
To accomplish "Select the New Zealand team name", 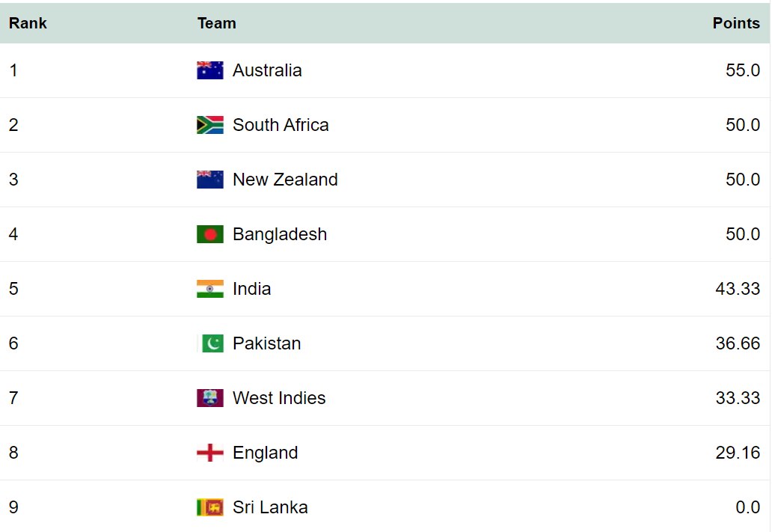I will 285,180.
